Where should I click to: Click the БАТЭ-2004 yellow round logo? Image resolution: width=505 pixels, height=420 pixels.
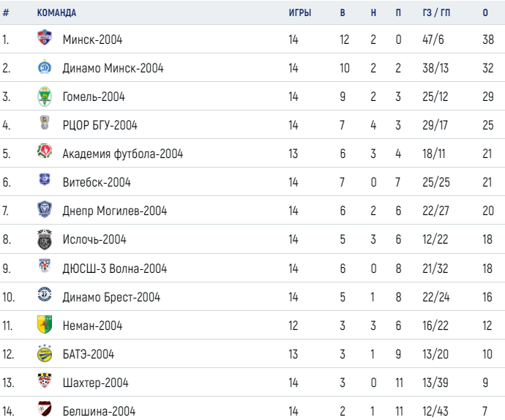click(45, 353)
